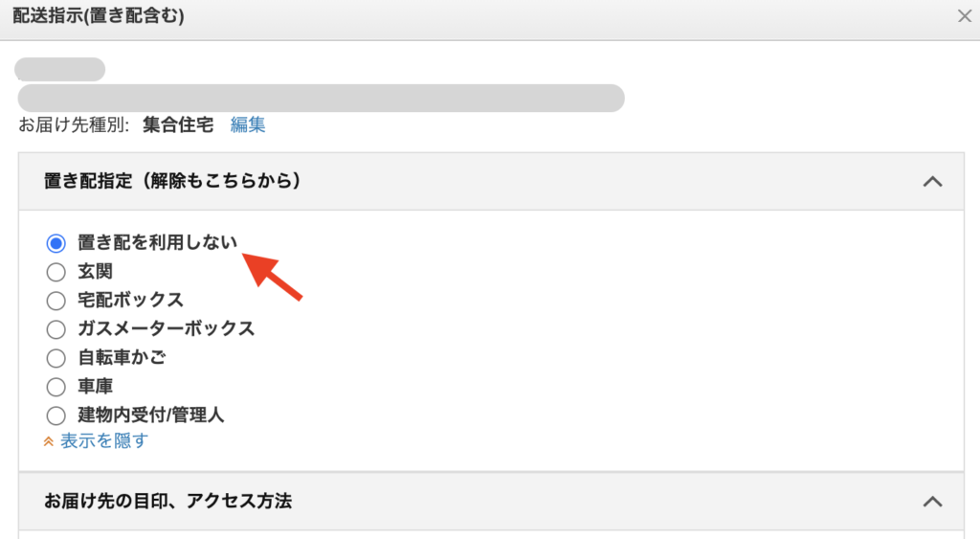Choose 玄関 as the drop-off location
Image resolution: width=980 pixels, height=539 pixels.
56,272
